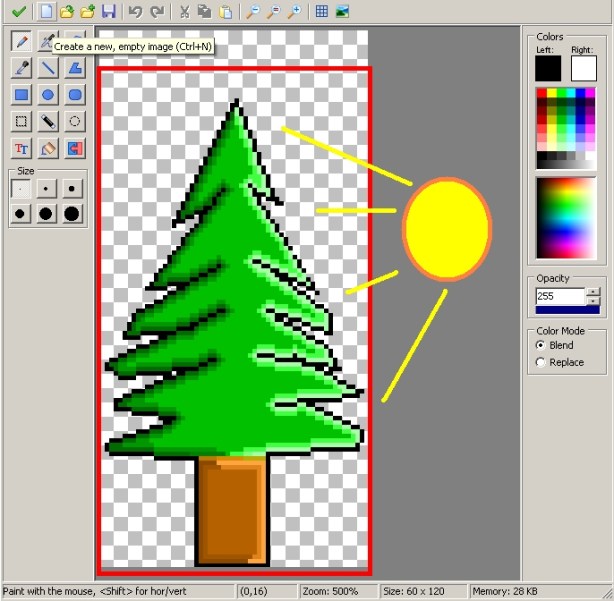Toggle the grid display icon
The width and height of the screenshot is (614, 601).
point(321,12)
